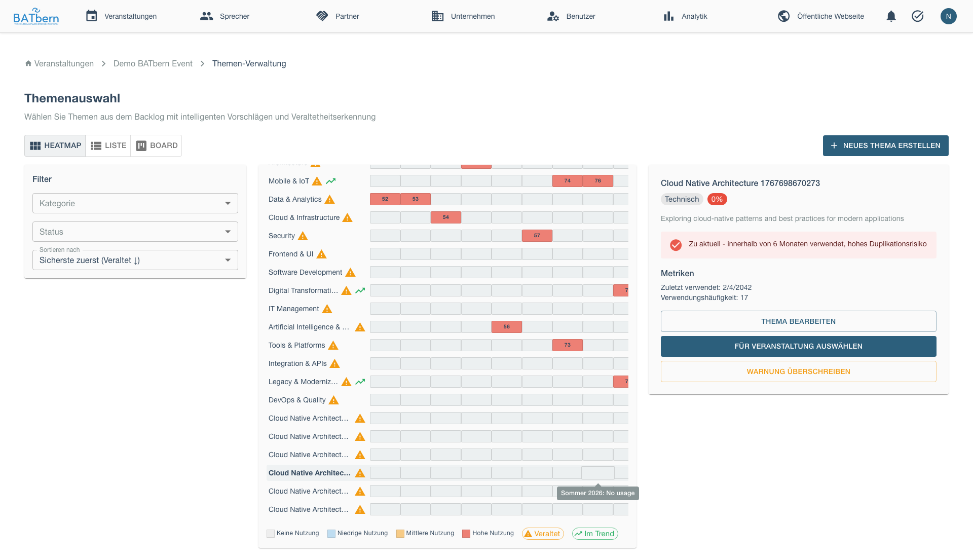This screenshot has height=560, width=973.
Task: Click warning icon beside Tools & Platforms
Action: coord(333,346)
